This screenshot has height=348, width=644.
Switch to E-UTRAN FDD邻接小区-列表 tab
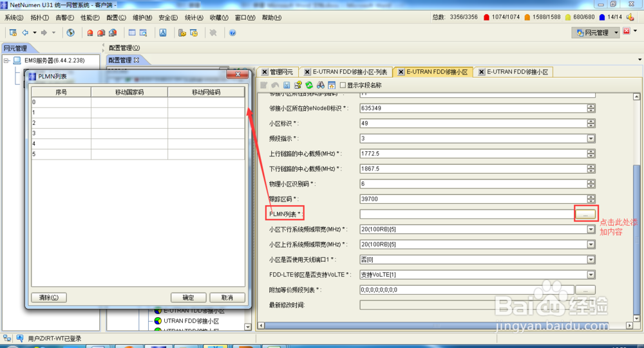pyautogui.click(x=350, y=72)
